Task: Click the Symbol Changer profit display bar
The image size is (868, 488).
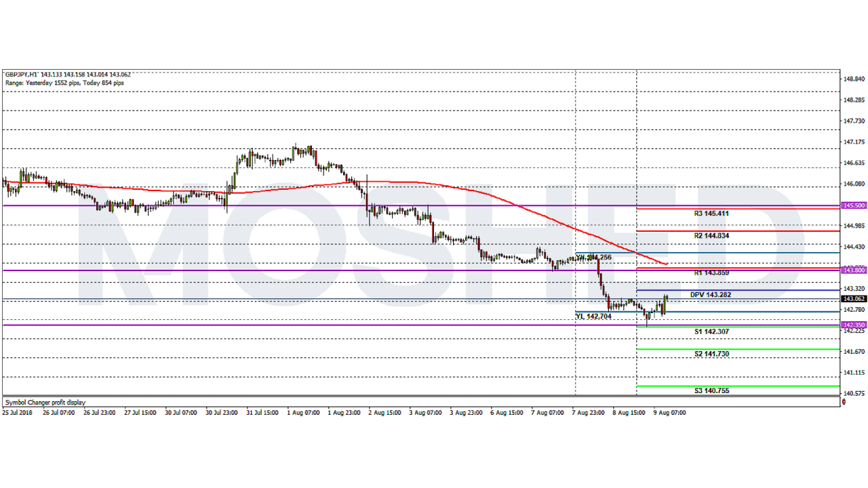Action: point(43,401)
